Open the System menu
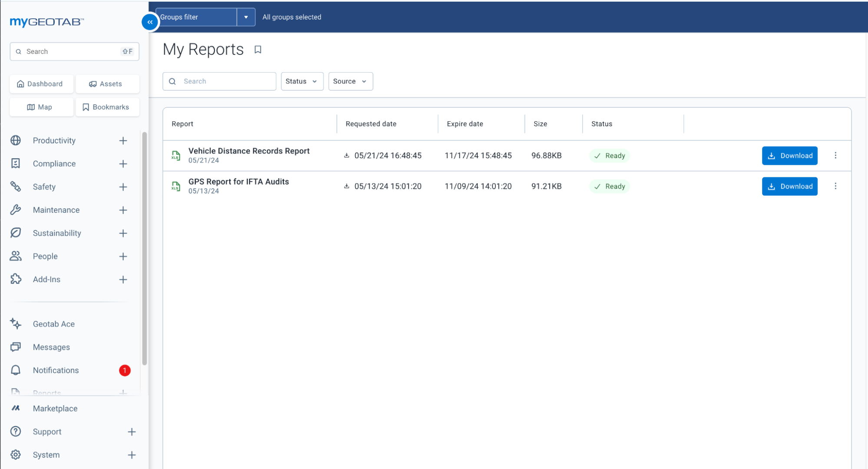This screenshot has width=868, height=469. click(46, 454)
